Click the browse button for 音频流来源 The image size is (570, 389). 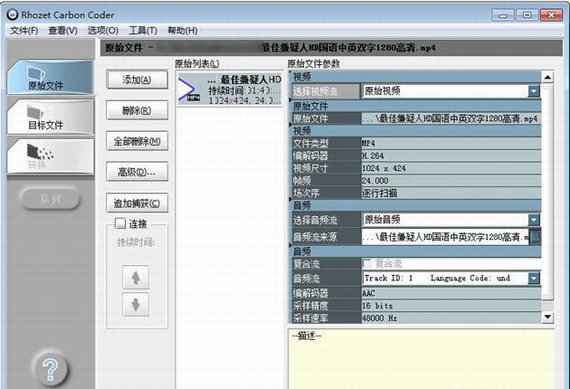click(535, 237)
